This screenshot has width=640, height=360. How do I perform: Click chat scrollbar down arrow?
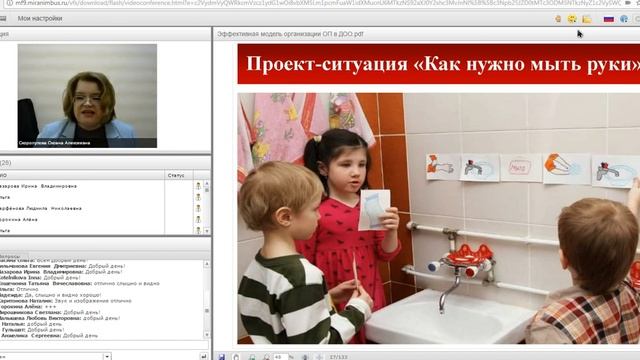(x=207, y=335)
